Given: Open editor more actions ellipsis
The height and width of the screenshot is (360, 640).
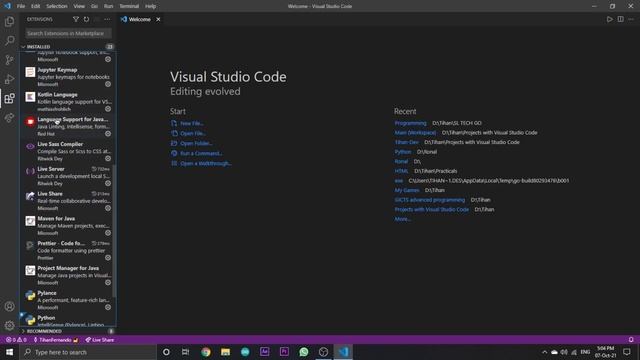Looking at the screenshot, I should point(631,19).
